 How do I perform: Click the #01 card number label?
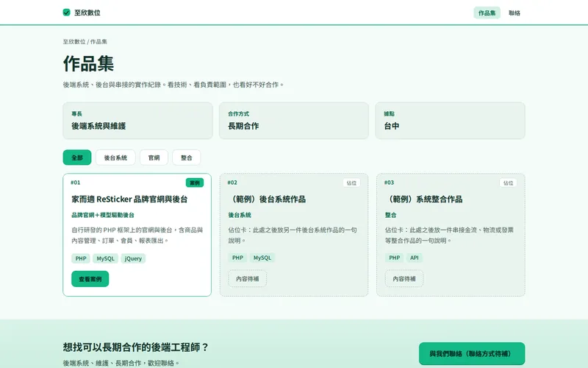[x=76, y=183]
